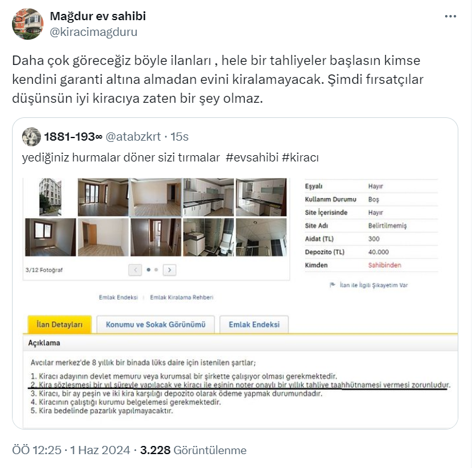
Task: Open Mağdur ev sahibi profile avatar
Action: tap(28, 24)
